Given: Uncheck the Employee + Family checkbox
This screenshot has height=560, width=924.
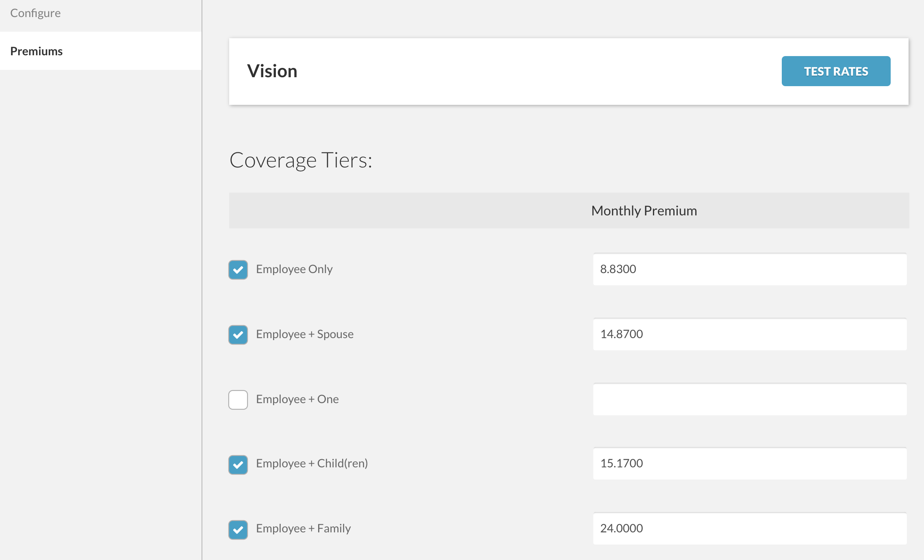Looking at the screenshot, I should point(238,530).
